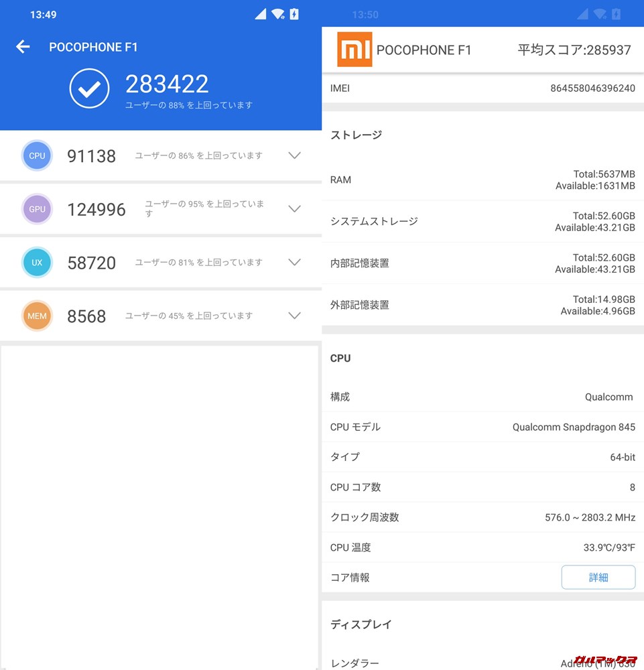Screen dimensions: 644x670
Task: Tap the Wi-Fi icon in the left status bar
Action: click(277, 13)
